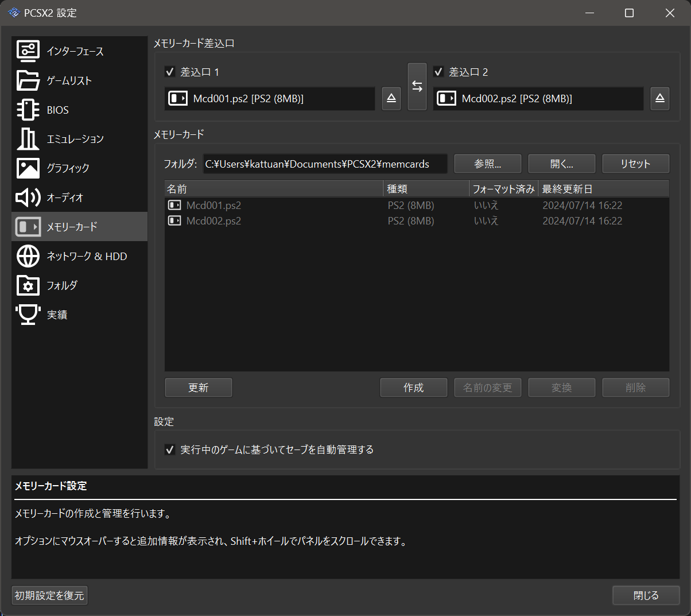Open the ゲームリスト settings page
Screen dimensions: 691x616
click(79, 80)
